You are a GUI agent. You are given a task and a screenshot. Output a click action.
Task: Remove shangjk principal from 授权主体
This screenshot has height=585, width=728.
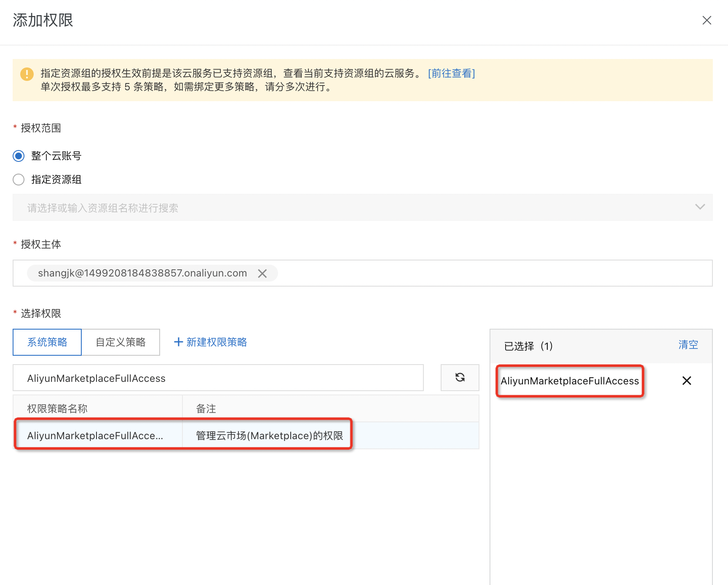tap(262, 274)
